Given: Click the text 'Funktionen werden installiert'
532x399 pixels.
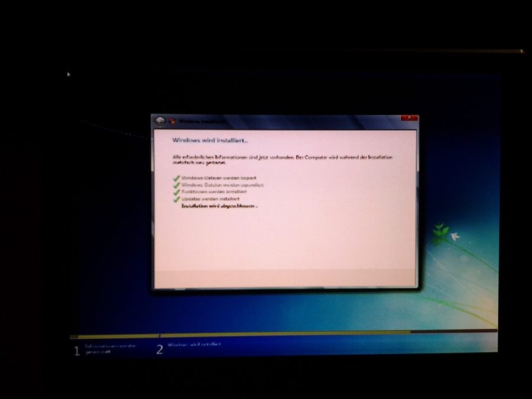Looking at the screenshot, I should pos(214,192).
